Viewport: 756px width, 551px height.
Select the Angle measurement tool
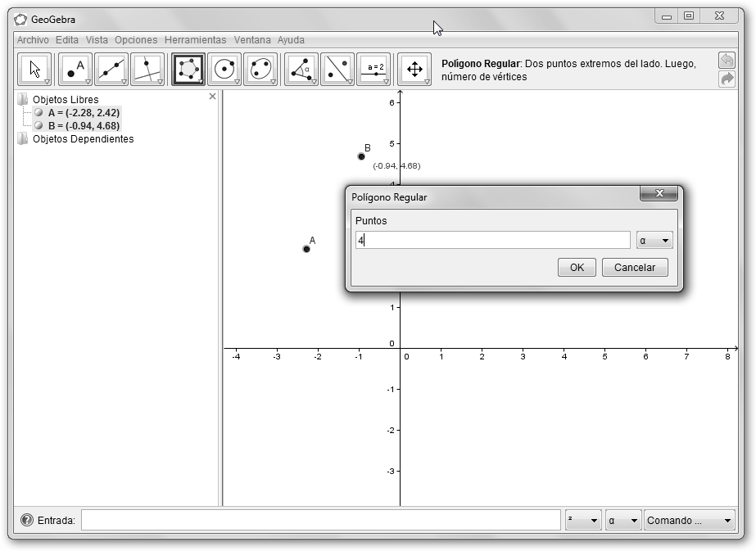[x=301, y=70]
